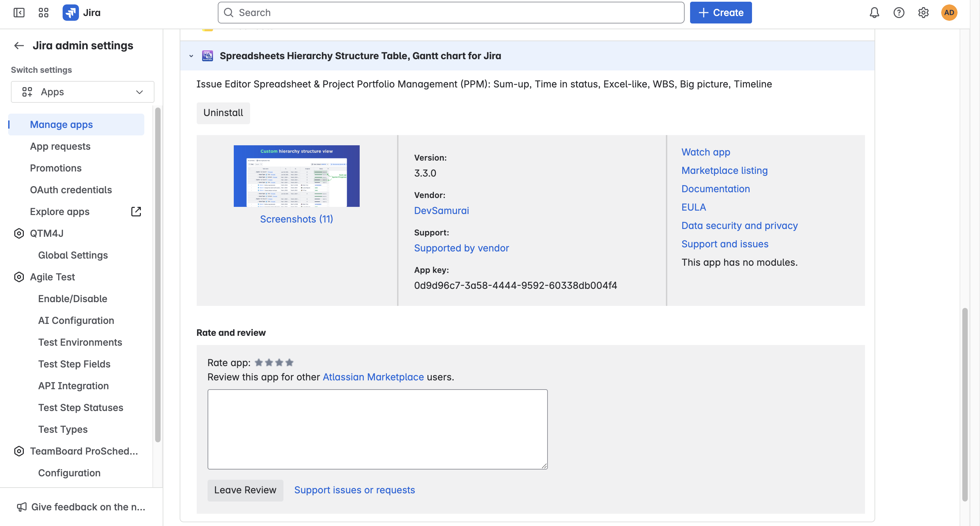Rate the app with the first star

click(259, 362)
